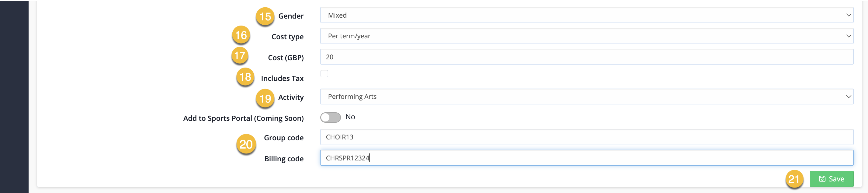Open the Gender dropdown showing Mixed
The image size is (868, 193).
pos(586,15)
